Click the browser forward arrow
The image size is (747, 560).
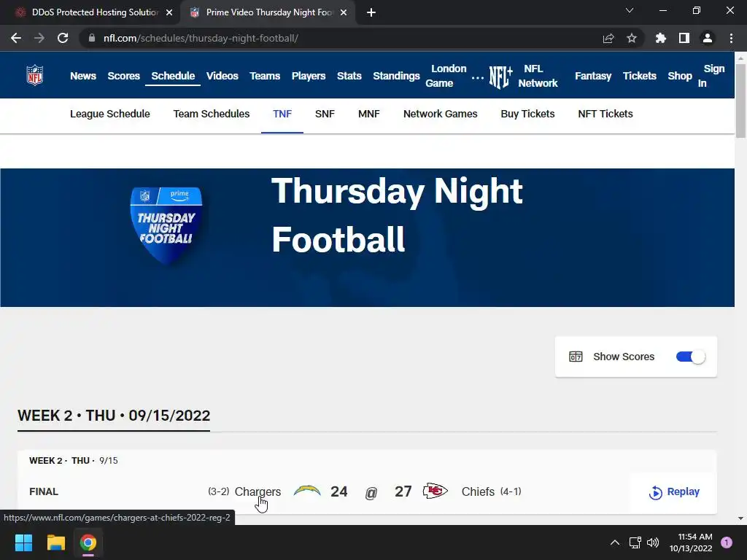tap(39, 38)
